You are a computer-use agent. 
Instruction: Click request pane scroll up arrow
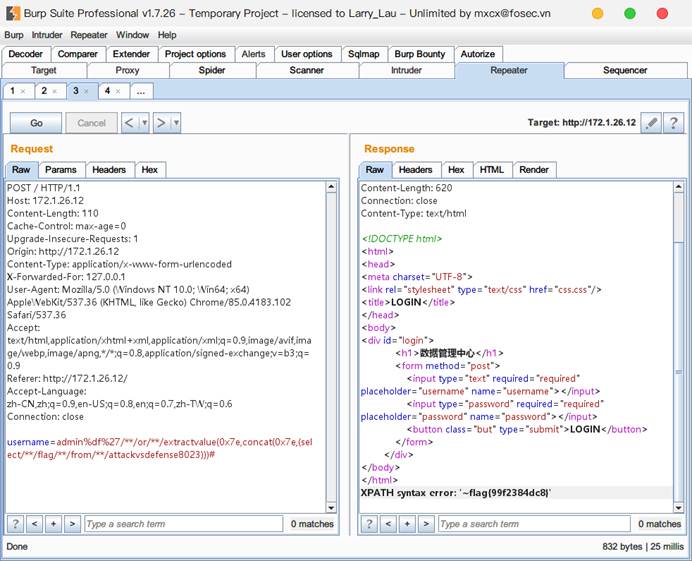point(331,187)
